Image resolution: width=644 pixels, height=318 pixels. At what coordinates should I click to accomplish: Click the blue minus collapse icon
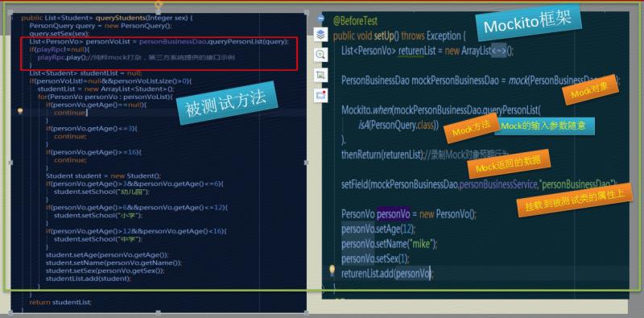click(320, 19)
